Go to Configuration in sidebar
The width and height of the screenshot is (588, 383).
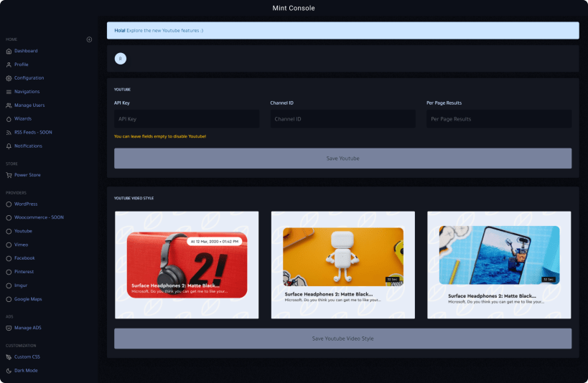29,78
